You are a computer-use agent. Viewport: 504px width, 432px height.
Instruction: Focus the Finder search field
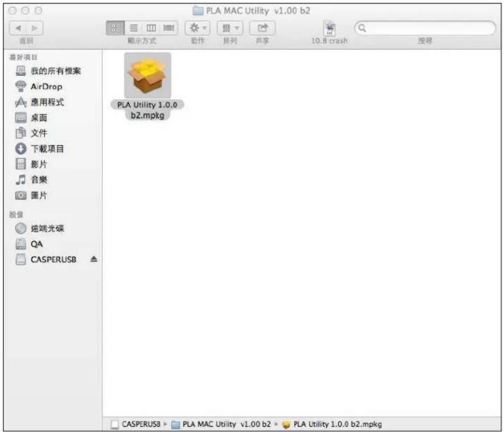click(x=425, y=28)
